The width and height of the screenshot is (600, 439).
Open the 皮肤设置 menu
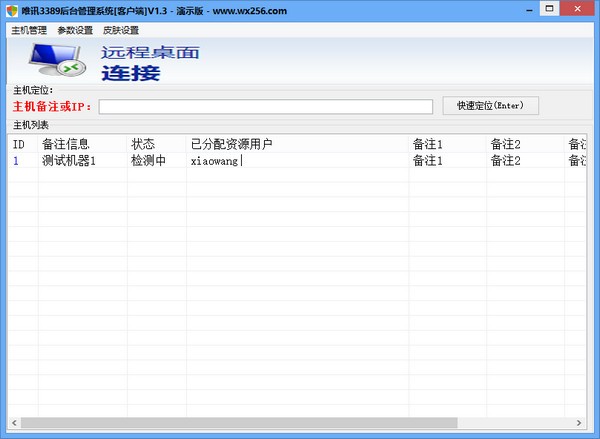[x=121, y=30]
